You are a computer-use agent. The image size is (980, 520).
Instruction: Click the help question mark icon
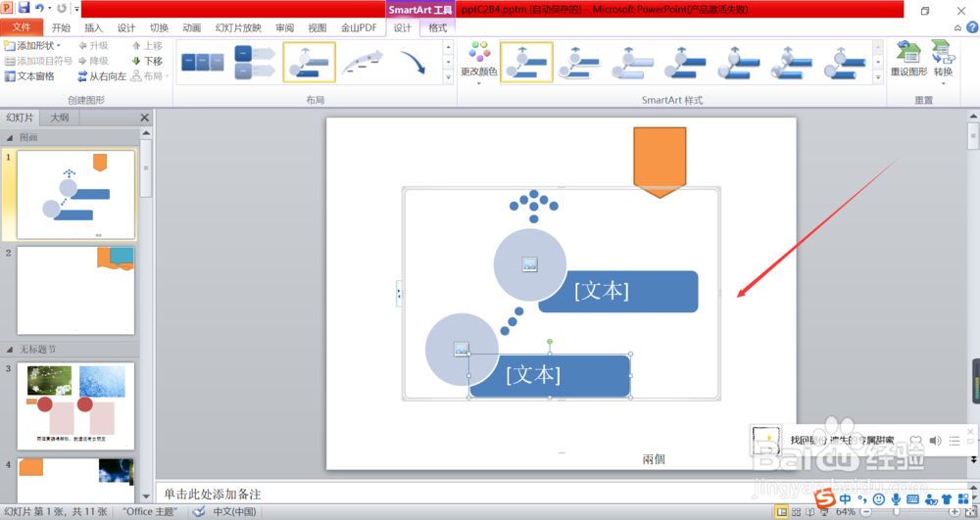click(972, 27)
